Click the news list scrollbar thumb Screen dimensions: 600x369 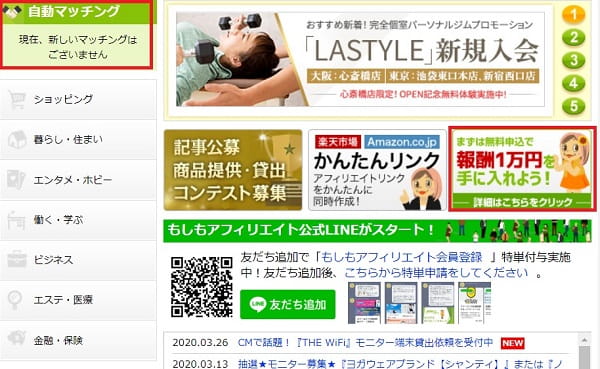(x=584, y=358)
